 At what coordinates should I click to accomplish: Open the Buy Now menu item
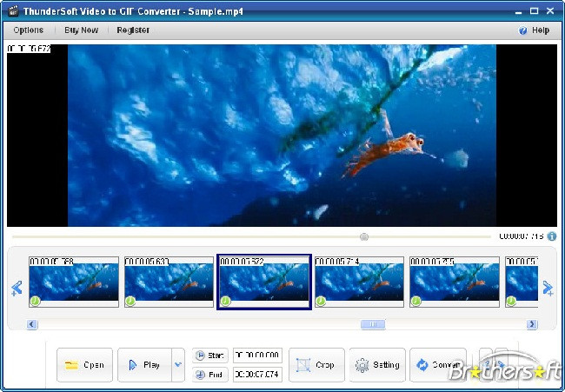point(82,30)
